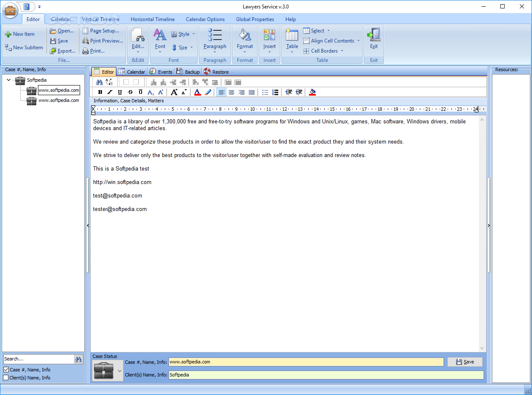532x395 pixels.
Task: Open help from the question mark icon
Action: (x=27, y=7)
